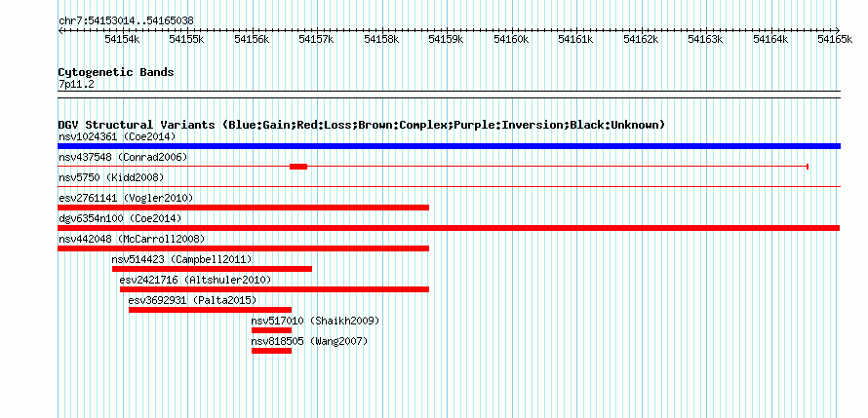The width and height of the screenshot is (868, 418).
Task: Click the 54154k ruler label
Action: point(122,39)
